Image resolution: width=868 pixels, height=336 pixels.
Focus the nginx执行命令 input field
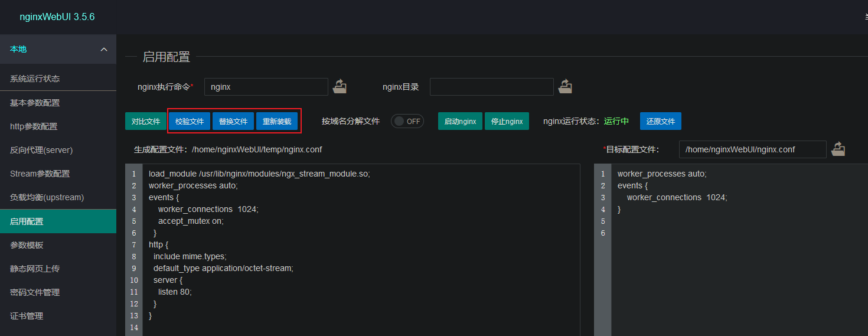tap(266, 87)
